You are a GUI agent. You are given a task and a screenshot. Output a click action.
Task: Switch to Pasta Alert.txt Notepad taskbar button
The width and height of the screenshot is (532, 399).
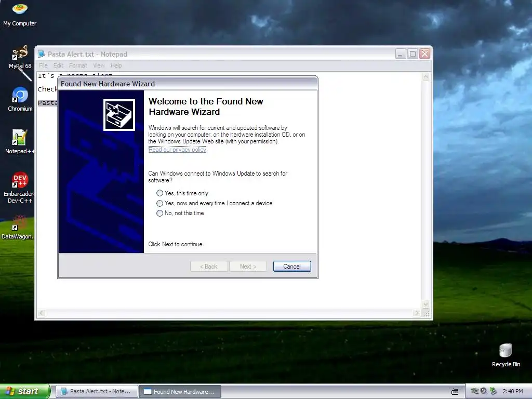[97, 391]
